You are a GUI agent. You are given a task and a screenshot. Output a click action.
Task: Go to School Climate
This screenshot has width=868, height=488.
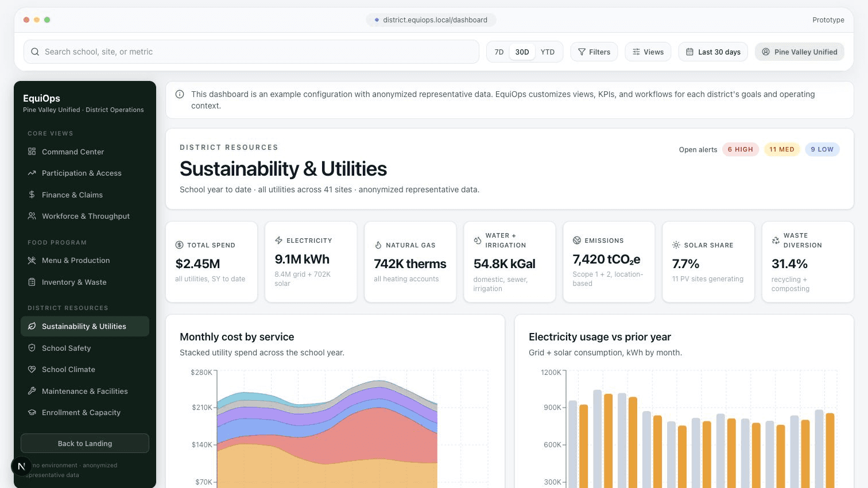click(x=85, y=369)
